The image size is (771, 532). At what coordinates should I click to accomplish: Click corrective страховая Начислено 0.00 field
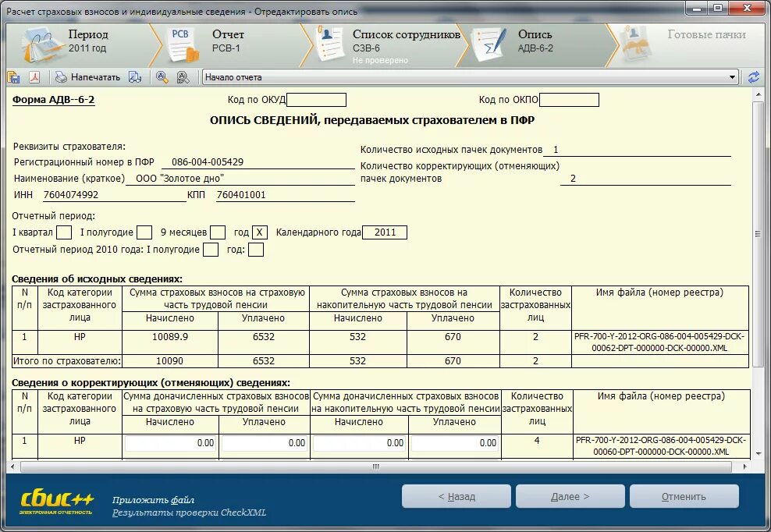point(170,443)
